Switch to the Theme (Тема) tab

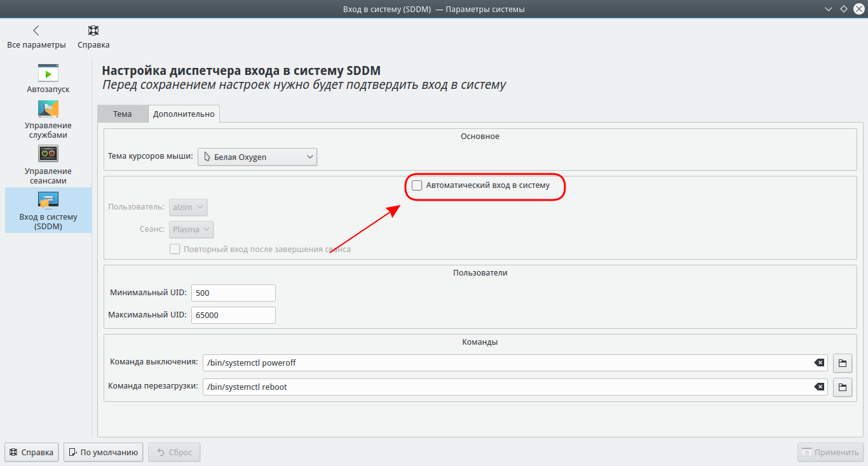[x=122, y=114]
